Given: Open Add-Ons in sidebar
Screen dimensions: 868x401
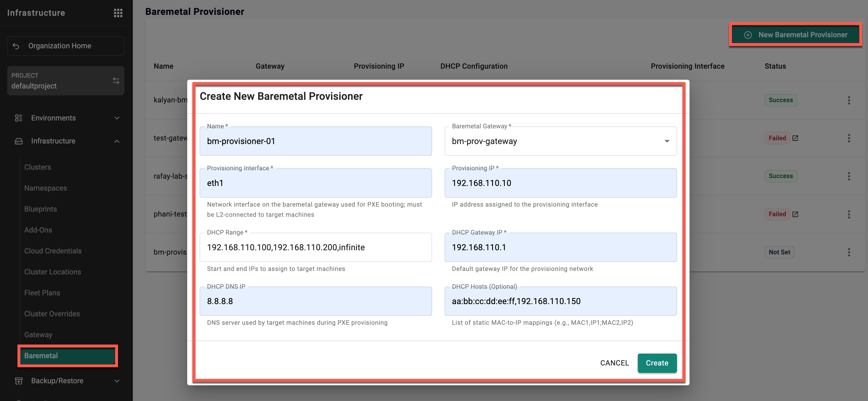Looking at the screenshot, I should pos(38,230).
